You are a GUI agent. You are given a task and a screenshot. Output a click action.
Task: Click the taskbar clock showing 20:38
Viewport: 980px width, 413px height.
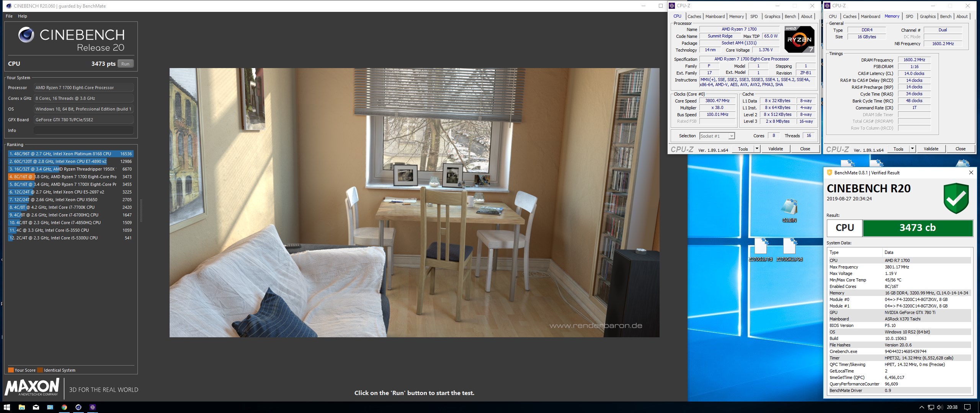[x=952, y=407]
